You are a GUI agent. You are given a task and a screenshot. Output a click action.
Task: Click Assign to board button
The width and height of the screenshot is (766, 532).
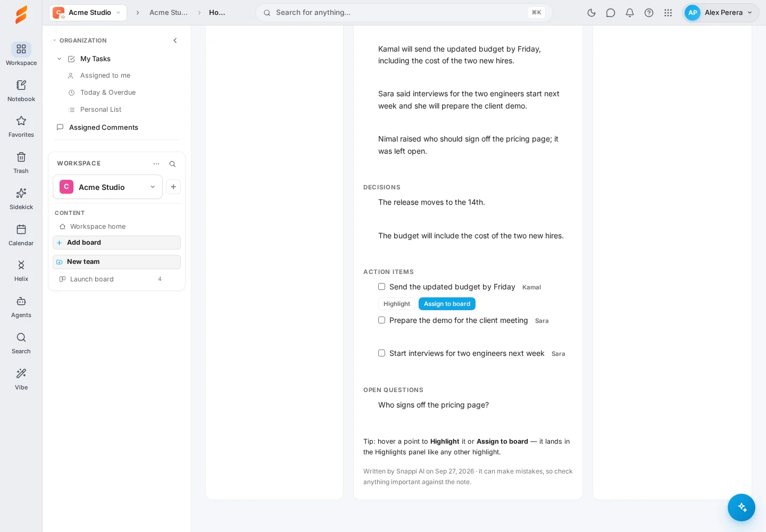coord(447,304)
